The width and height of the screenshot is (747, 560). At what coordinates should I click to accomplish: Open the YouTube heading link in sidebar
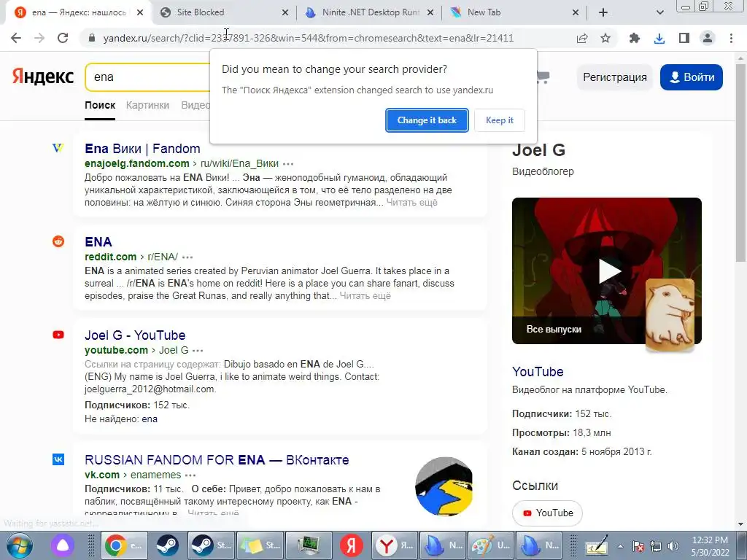538,371
